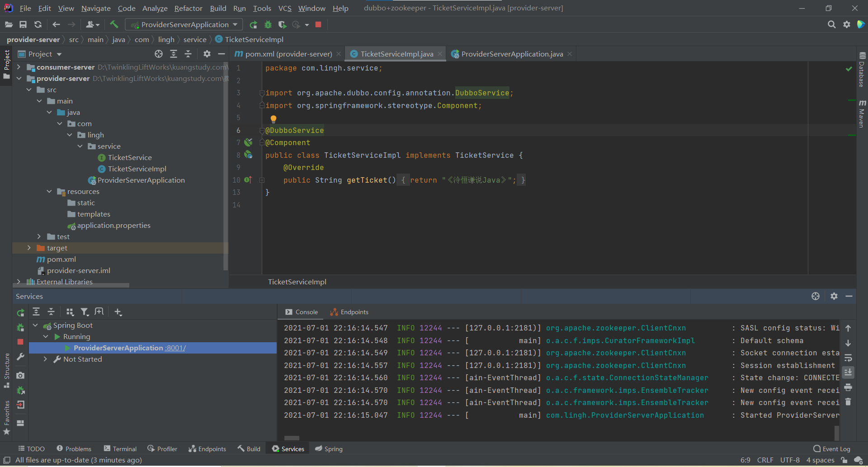Viewport: 868px width, 467px height.
Task: Expand the target folder
Action: click(29, 248)
